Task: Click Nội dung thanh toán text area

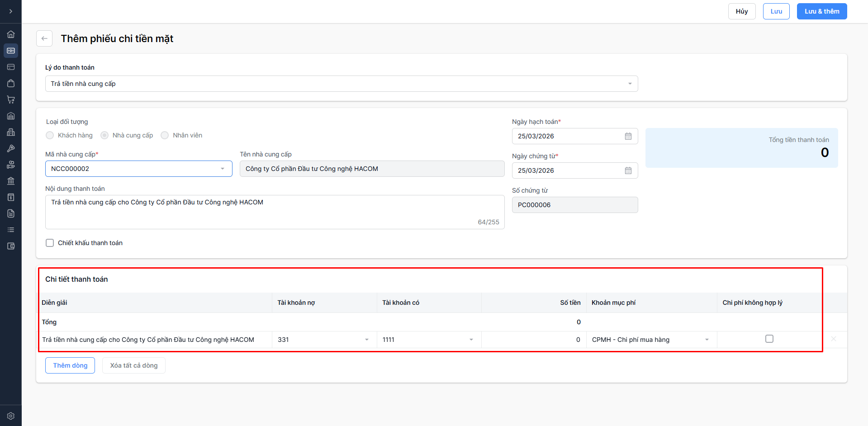Action: click(275, 212)
